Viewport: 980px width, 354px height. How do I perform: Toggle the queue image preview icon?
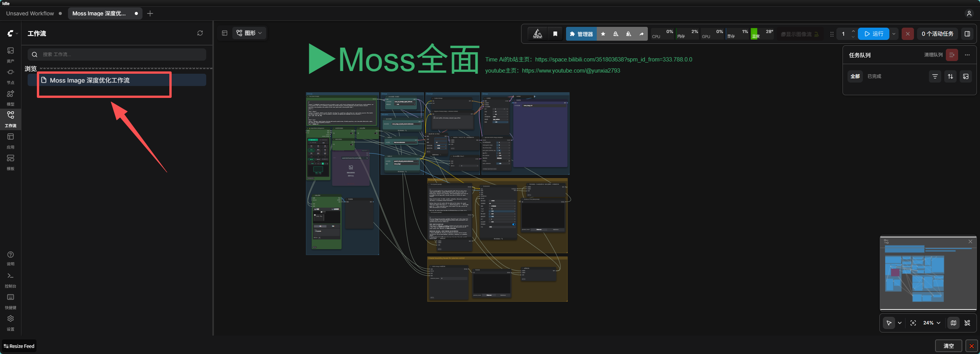click(x=966, y=76)
